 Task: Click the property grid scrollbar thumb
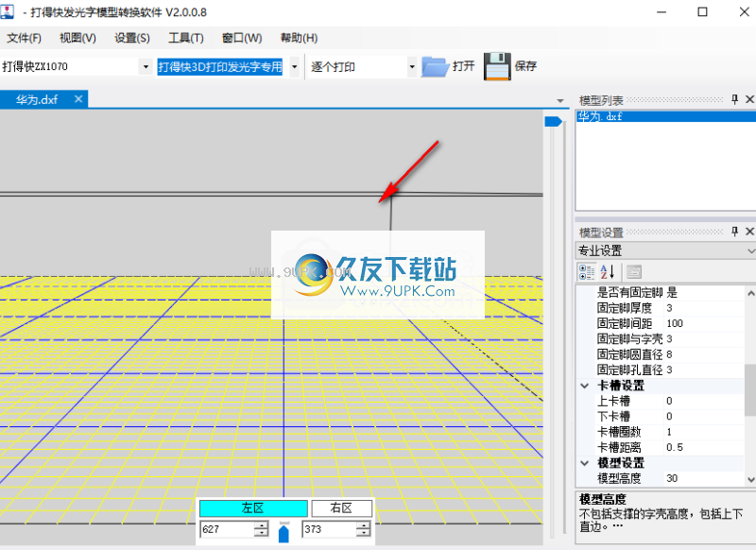pos(750,389)
